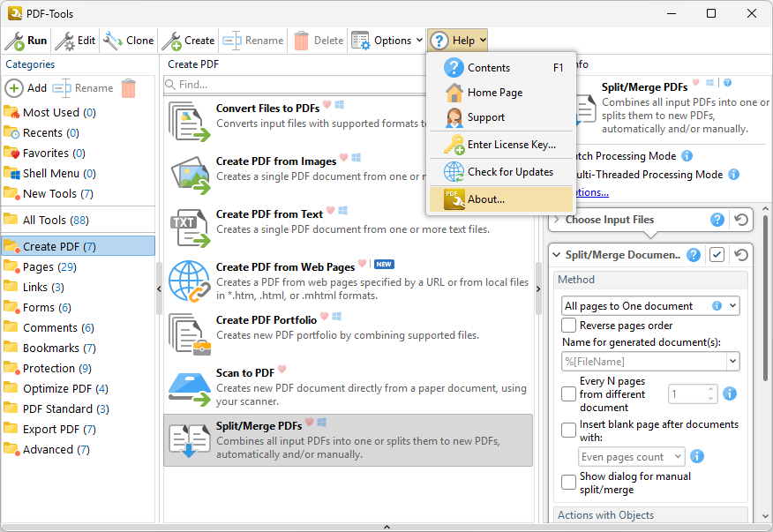
Task: Collapse the right info panel arrow
Action: click(538, 288)
